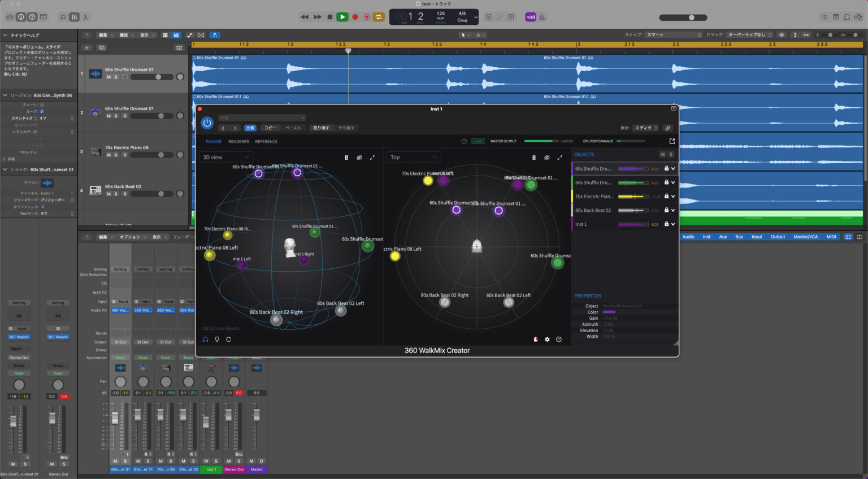
Task: Click the 取り消す undo button
Action: point(322,128)
